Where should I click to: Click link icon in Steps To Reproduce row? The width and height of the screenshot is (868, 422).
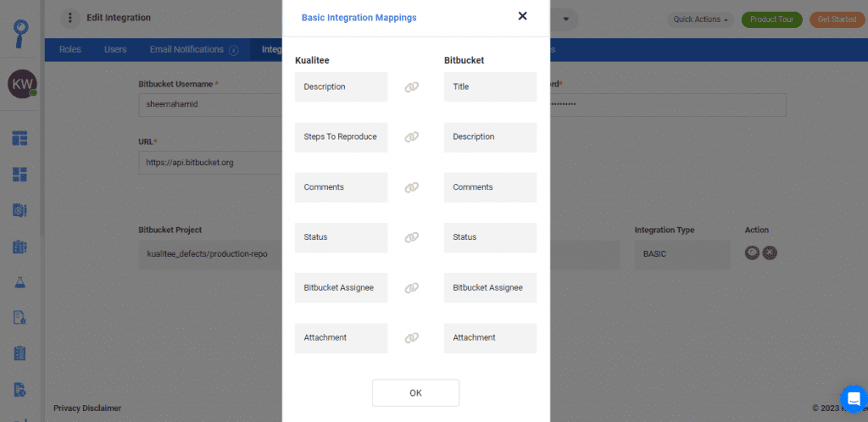411,137
